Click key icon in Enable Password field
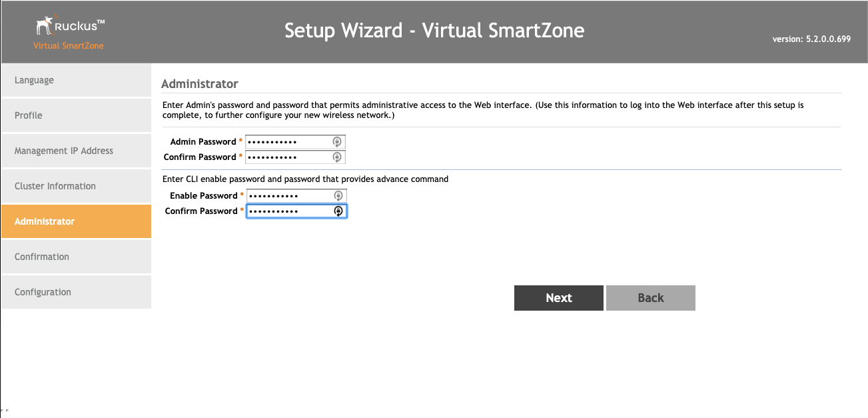868x418 pixels. pyautogui.click(x=338, y=195)
